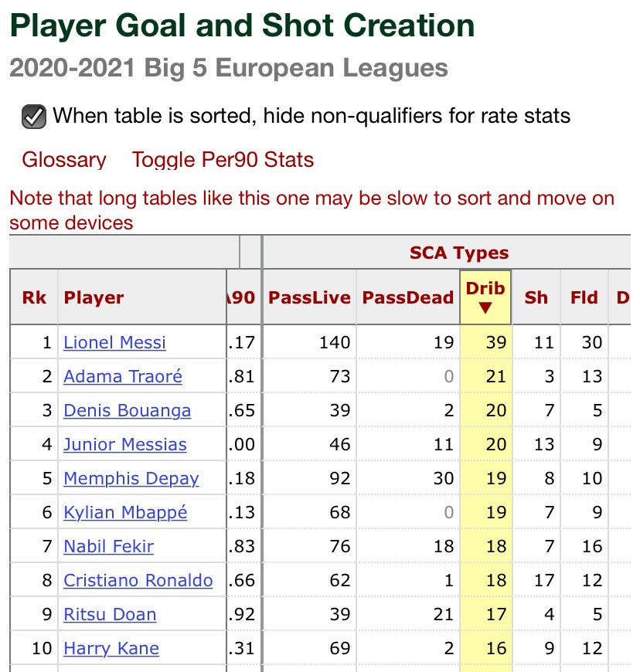This screenshot has width=640, height=672.
Task: Sort by Rk column header
Action: pos(34,297)
